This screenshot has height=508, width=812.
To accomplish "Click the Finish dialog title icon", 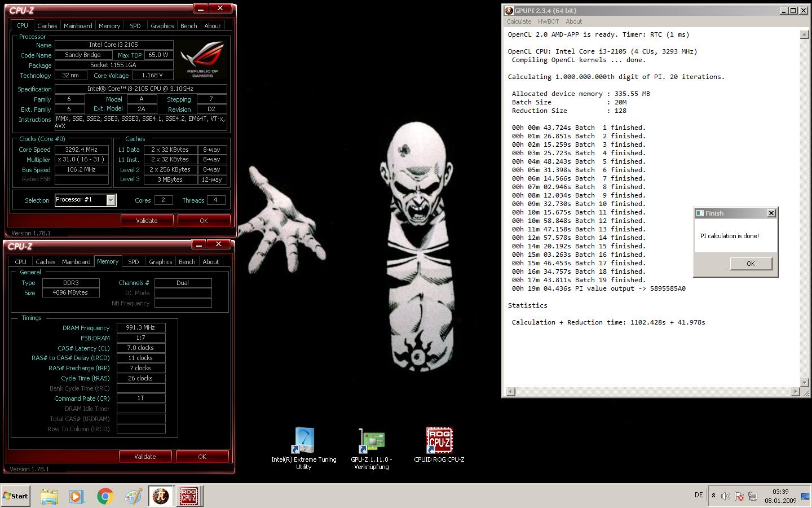I will click(700, 213).
